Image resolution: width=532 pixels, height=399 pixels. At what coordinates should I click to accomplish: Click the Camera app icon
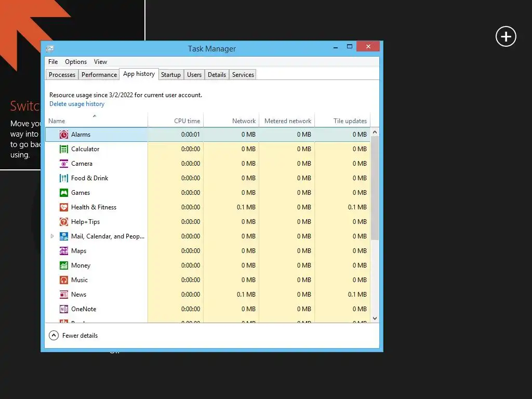(x=64, y=164)
